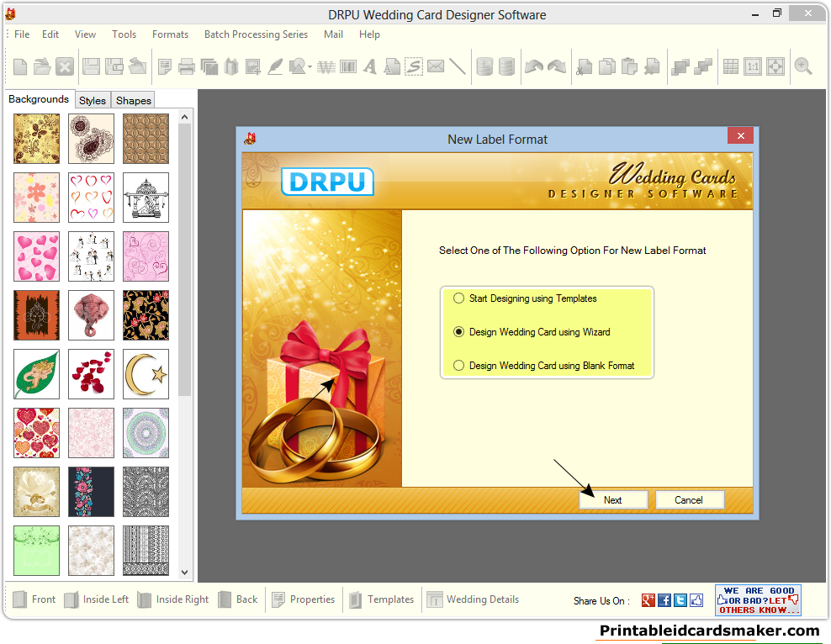Click the Watermark W toolbar icon

pyautogui.click(x=326, y=67)
